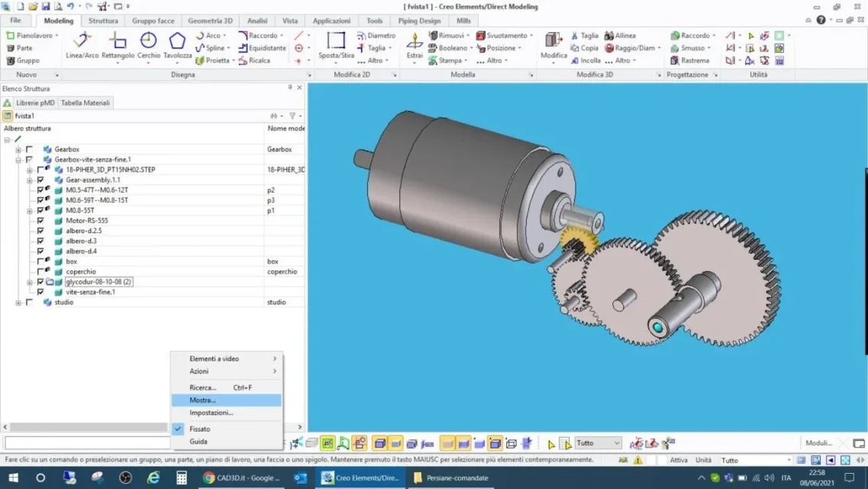
Task: Collapse the Gearbox-vite-senza-fine.1 node
Action: pyautogui.click(x=18, y=160)
